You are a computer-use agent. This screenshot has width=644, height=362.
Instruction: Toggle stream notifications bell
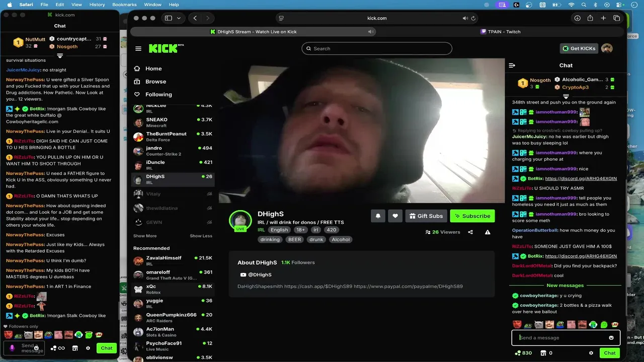coord(378,216)
